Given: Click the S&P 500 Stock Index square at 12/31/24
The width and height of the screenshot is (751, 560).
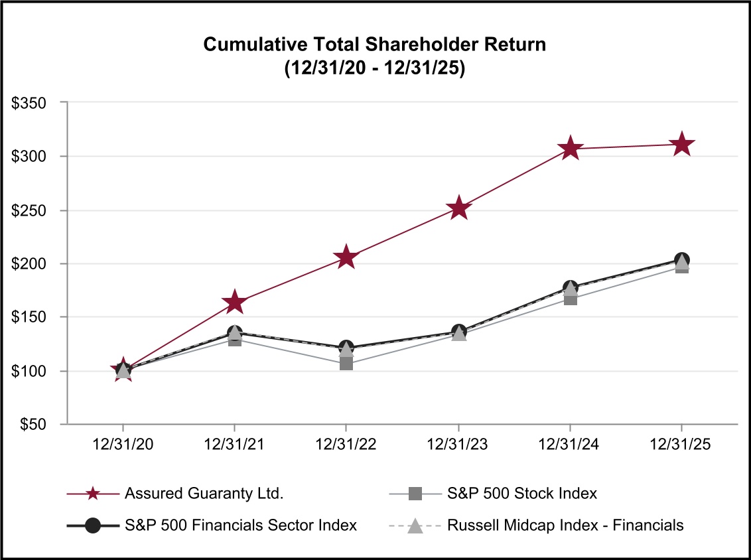Looking at the screenshot, I should [570, 299].
